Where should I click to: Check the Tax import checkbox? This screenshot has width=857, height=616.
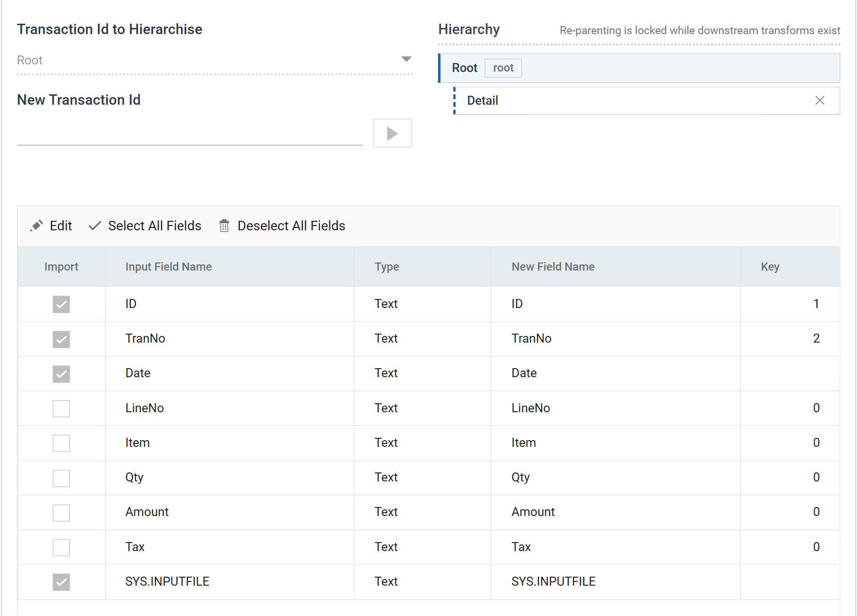pyautogui.click(x=61, y=547)
